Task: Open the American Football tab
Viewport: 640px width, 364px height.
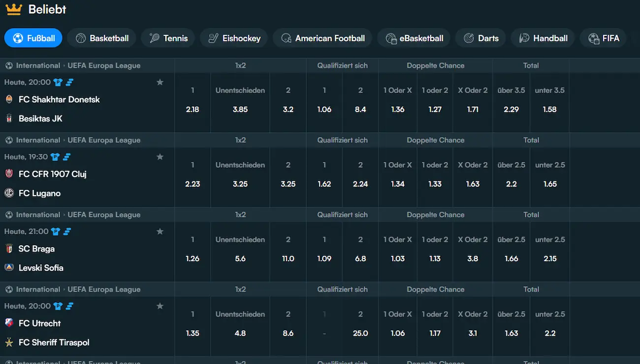Action: (322, 38)
